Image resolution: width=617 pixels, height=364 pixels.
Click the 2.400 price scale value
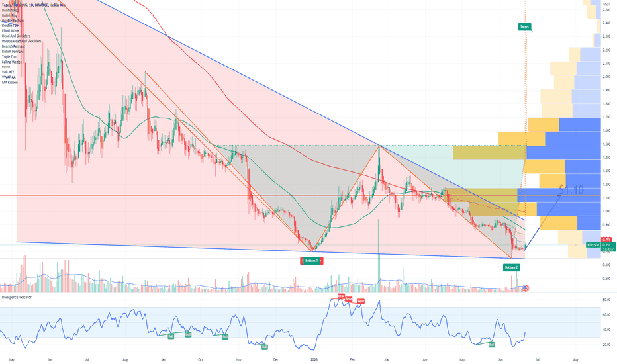click(x=606, y=23)
